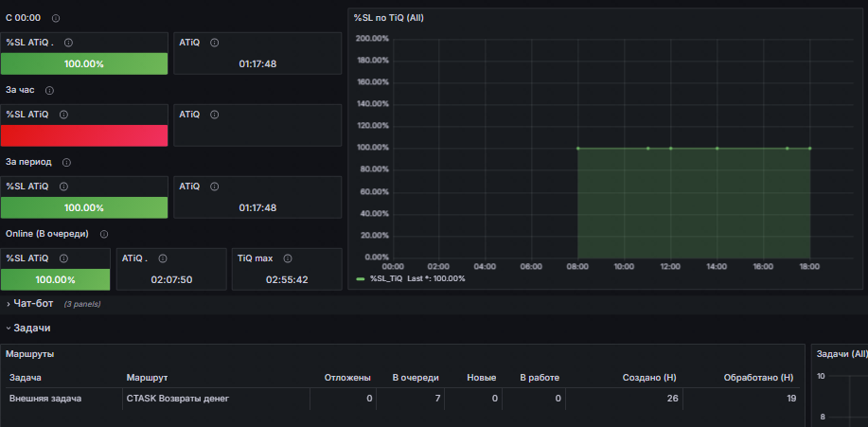Click info icon on top ATiQ panel
This screenshot has width=868, height=427.
pyautogui.click(x=214, y=43)
